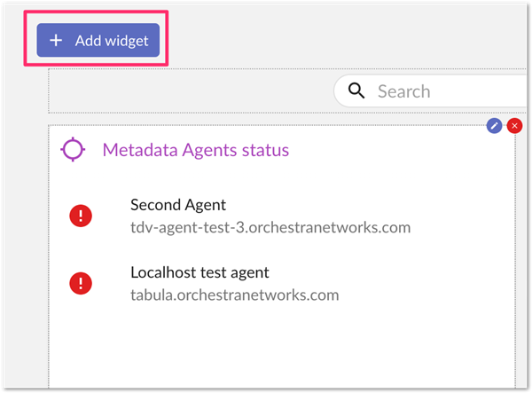Open the Localhost test agent entry
The width and height of the screenshot is (532, 393).
point(199,273)
